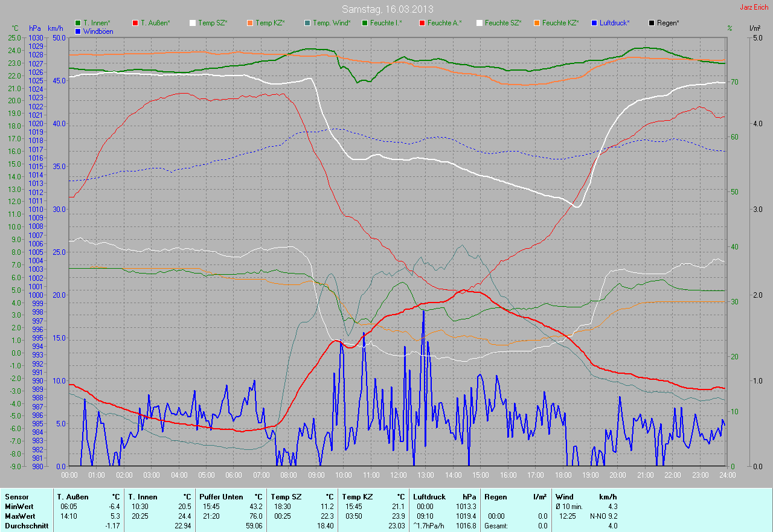Viewport: 773px width, 532px height.
Task: Select the 'Temp KZ*' legend label
Action: [x=270, y=23]
